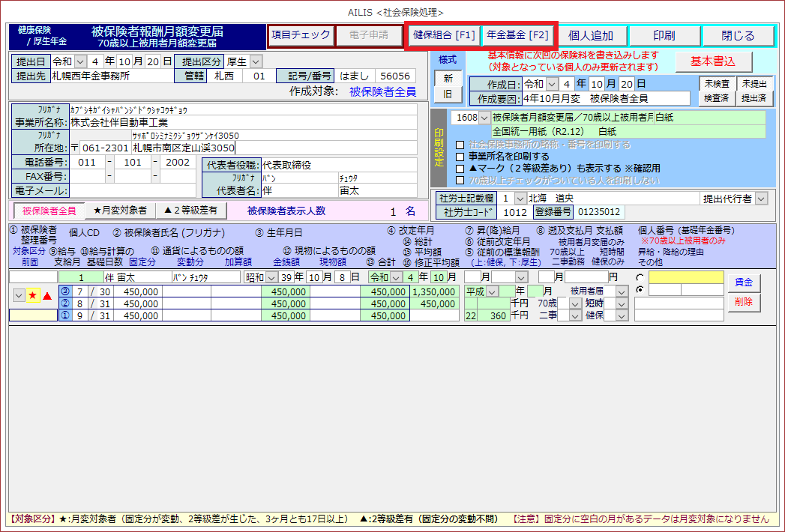Click the red triangle marker in the data row
The height and width of the screenshot is (532, 785).
(47, 296)
